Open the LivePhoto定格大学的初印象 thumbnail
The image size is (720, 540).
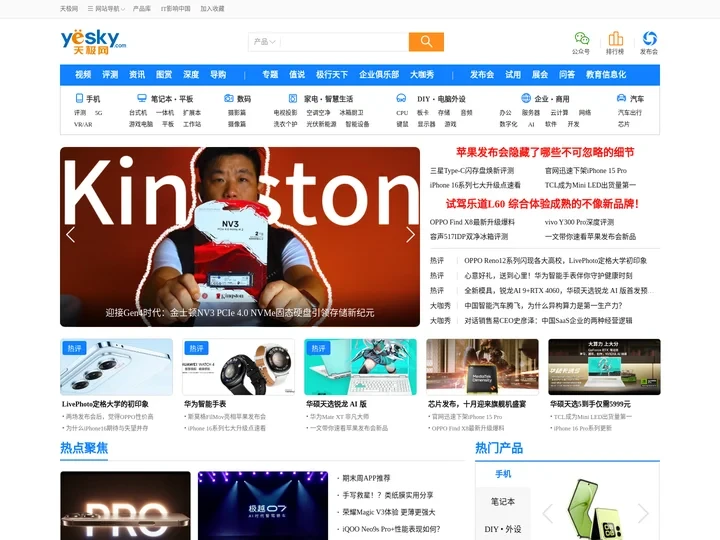click(117, 367)
